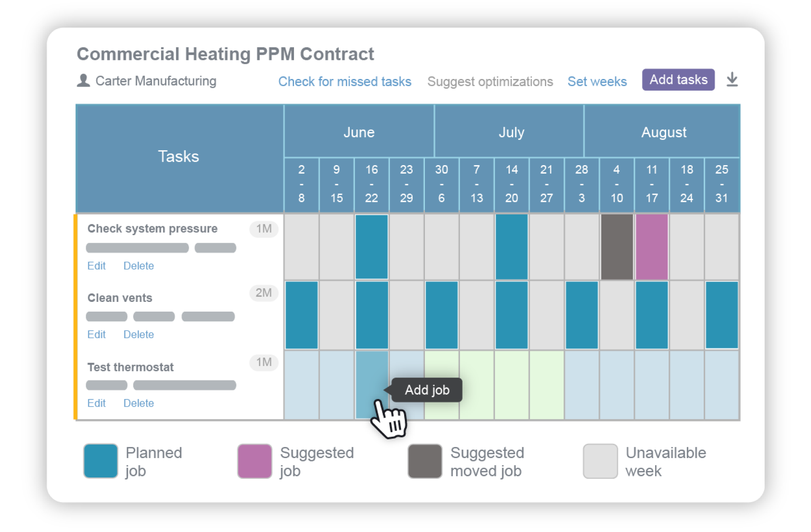The width and height of the screenshot is (811, 532).
Task: Delete the Check system pressure task
Action: pyautogui.click(x=139, y=266)
